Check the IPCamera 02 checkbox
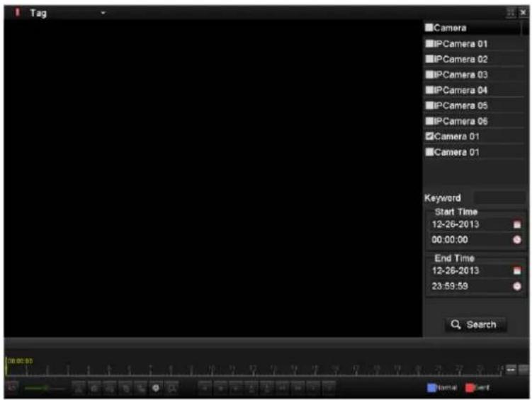This screenshot has height=400, width=532. click(x=429, y=59)
